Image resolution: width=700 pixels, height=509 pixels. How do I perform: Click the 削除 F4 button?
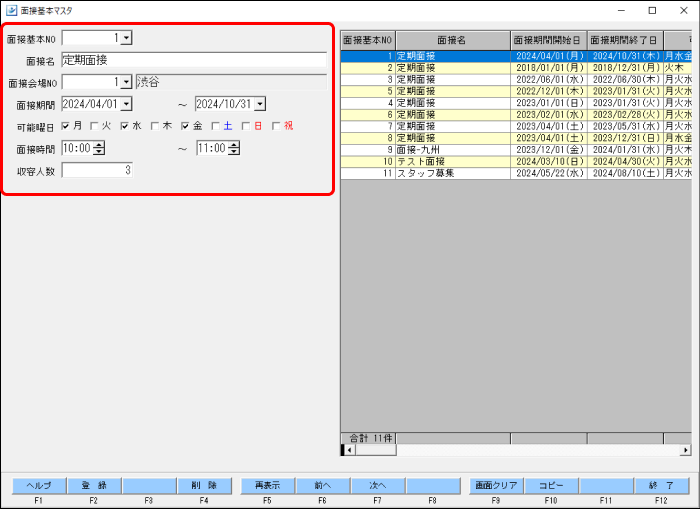(x=204, y=486)
